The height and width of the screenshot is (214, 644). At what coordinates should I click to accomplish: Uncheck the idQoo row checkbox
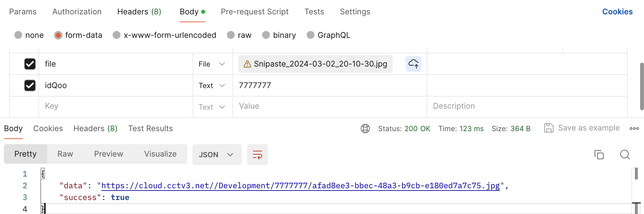tap(30, 85)
